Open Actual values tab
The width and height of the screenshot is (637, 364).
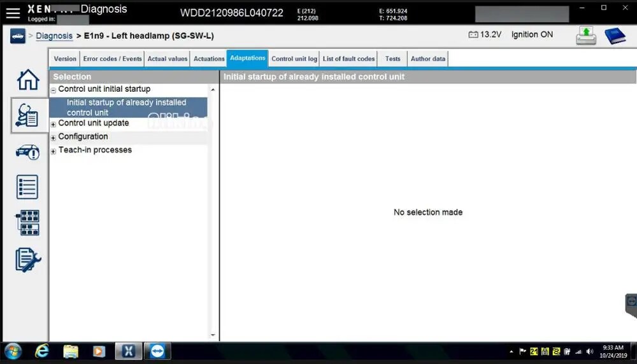click(x=168, y=59)
